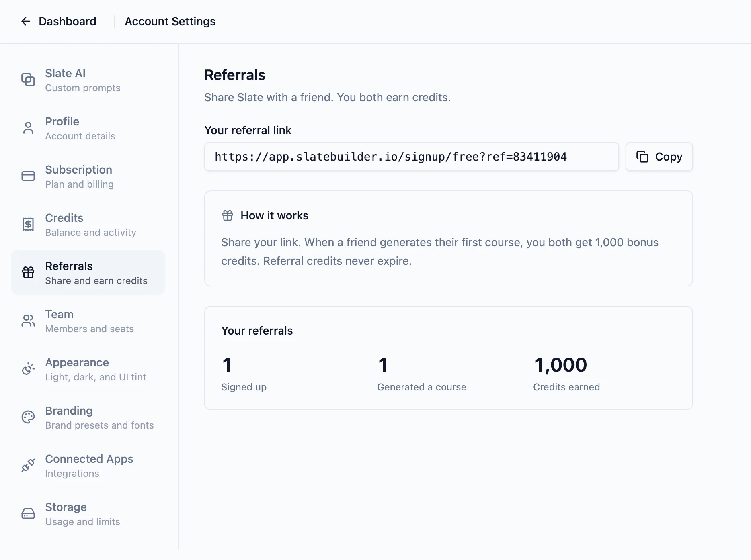Click the Storage hard drive icon

click(28, 513)
